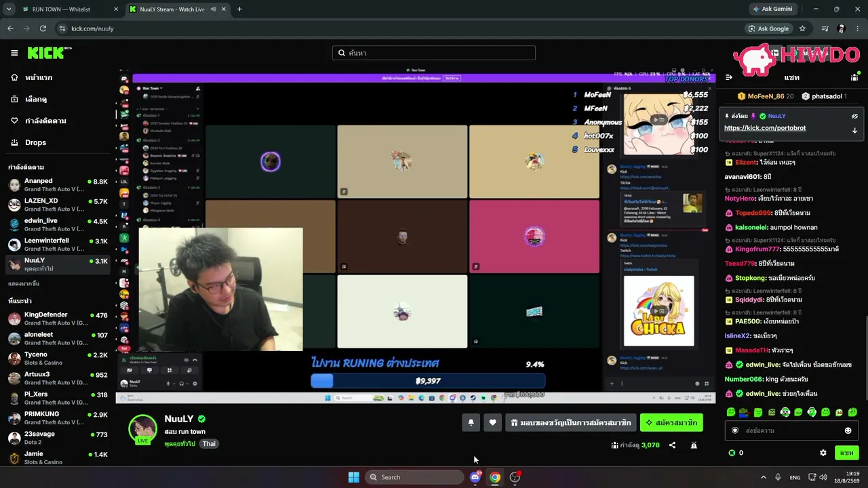Open the recommended 23savage channel

(58, 437)
